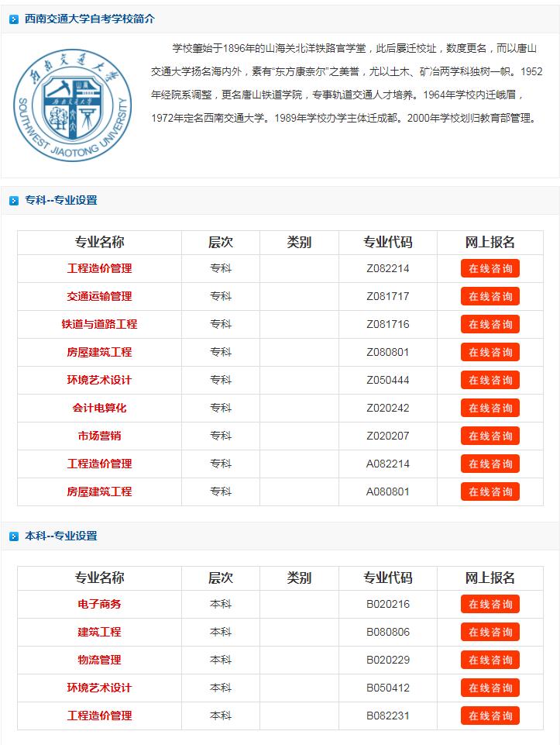Click 在线咨询 for 电子商务

click(x=490, y=605)
